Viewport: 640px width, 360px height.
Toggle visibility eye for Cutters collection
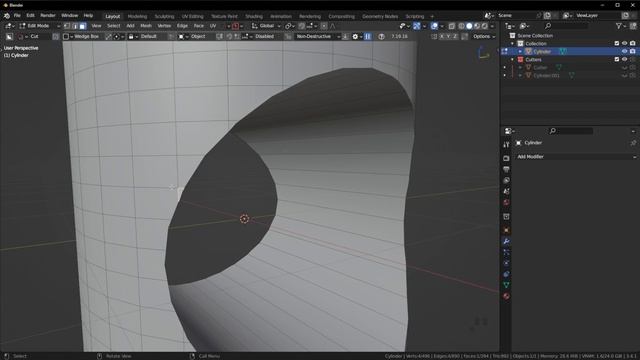624,59
